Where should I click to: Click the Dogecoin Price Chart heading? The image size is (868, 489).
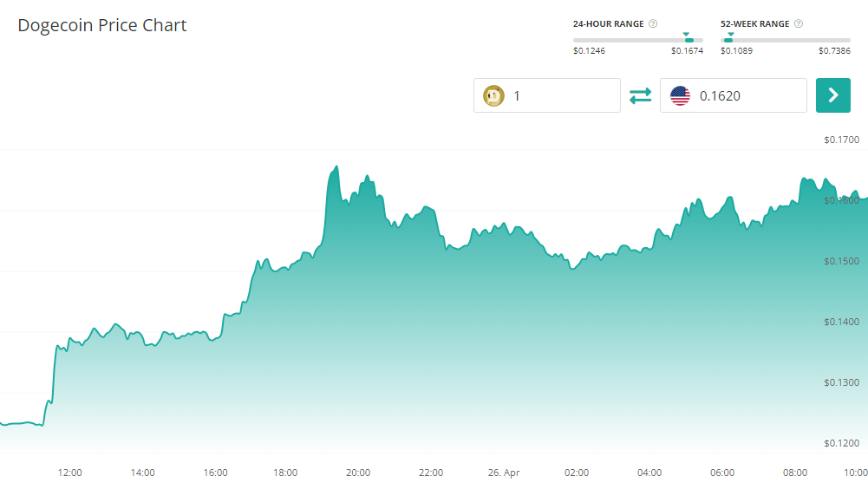[x=102, y=25]
